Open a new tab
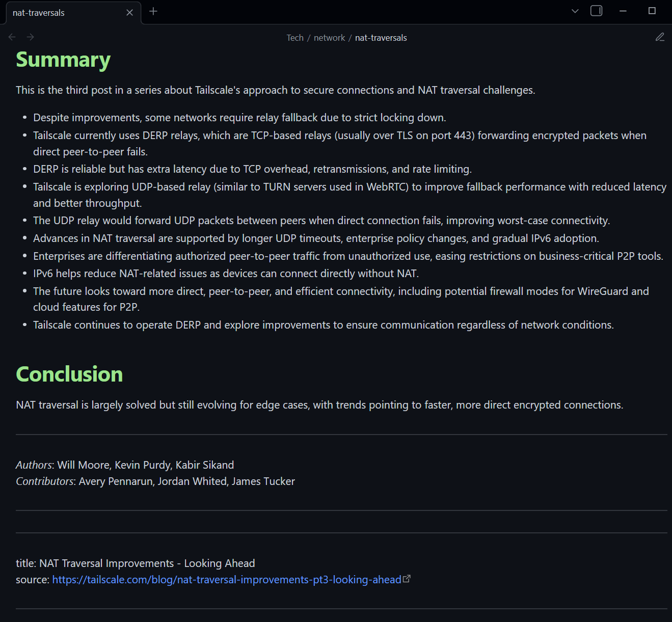This screenshot has height=622, width=672. point(153,11)
